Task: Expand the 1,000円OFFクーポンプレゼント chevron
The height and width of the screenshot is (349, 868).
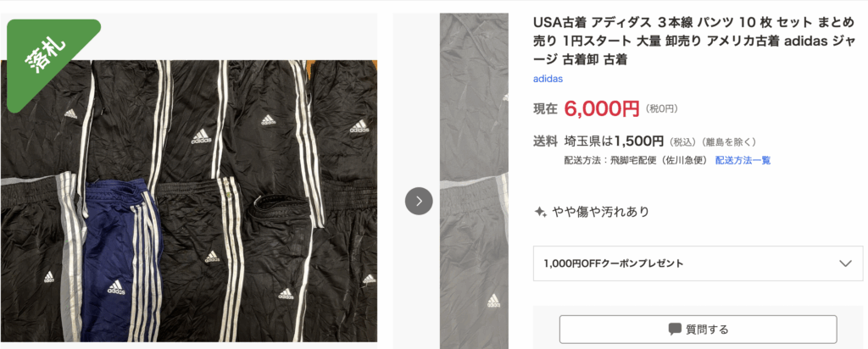Action: point(845,263)
